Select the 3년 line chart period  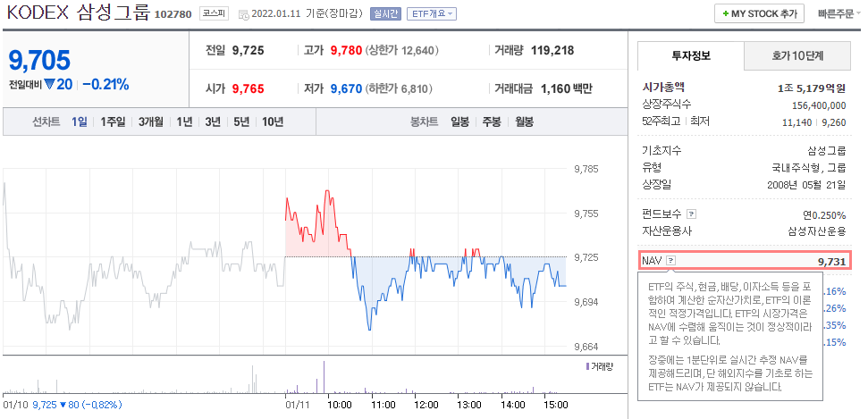point(213,122)
